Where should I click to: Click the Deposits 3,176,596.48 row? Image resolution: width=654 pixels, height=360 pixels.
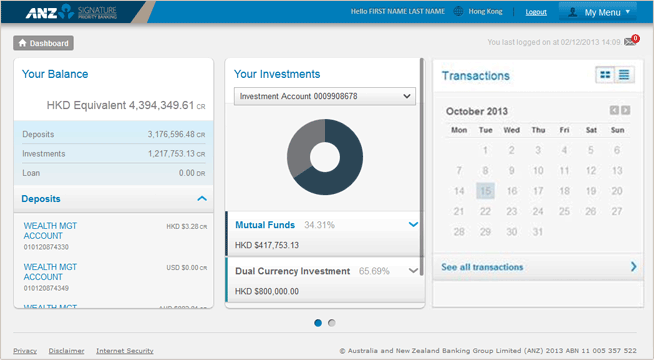point(113,134)
